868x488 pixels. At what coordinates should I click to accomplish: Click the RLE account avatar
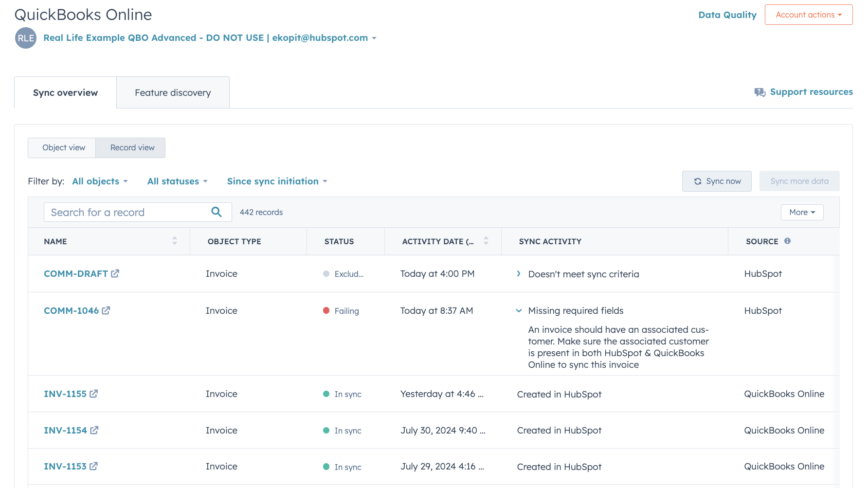point(26,38)
